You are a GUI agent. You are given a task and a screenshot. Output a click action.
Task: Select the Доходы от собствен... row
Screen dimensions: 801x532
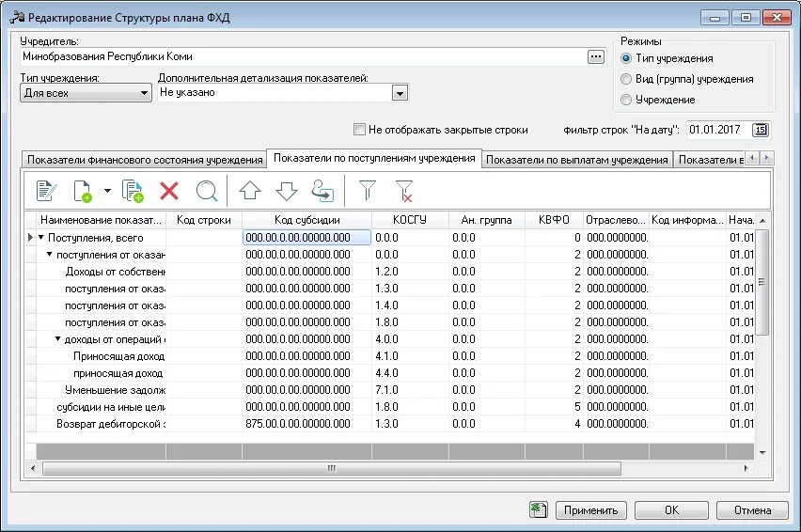pyautogui.click(x=390, y=271)
